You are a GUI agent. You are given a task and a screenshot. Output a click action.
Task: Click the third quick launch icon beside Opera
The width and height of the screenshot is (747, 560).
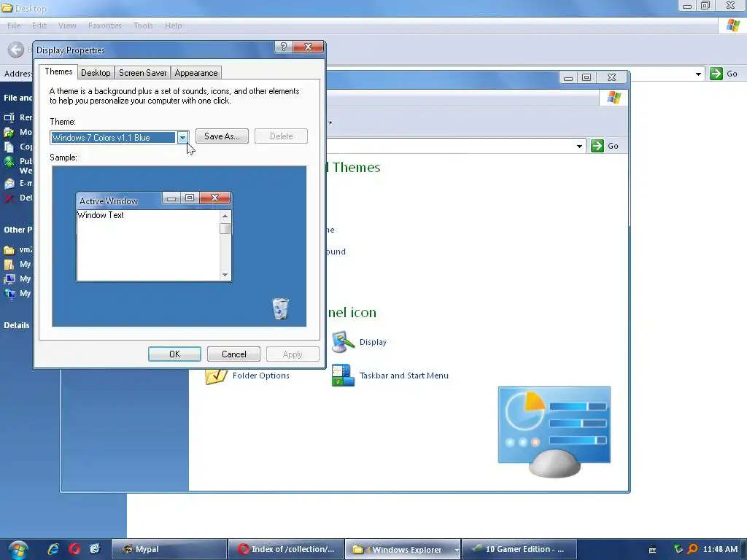coord(95,549)
